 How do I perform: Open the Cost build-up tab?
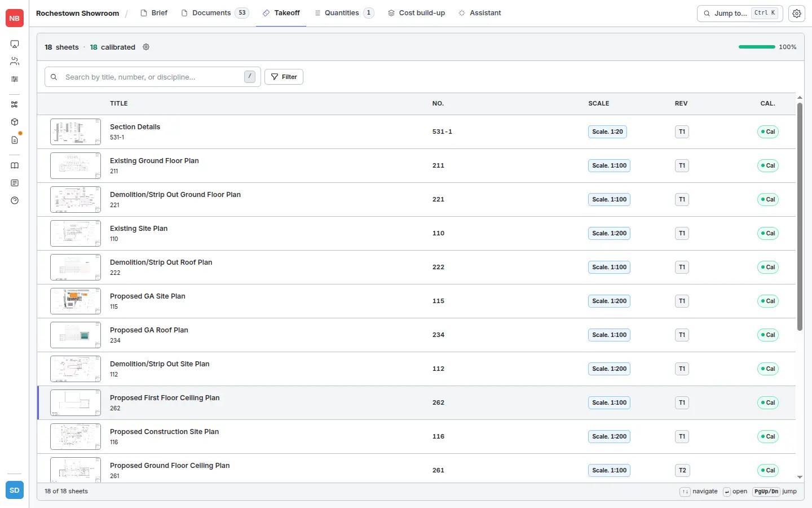(x=416, y=13)
